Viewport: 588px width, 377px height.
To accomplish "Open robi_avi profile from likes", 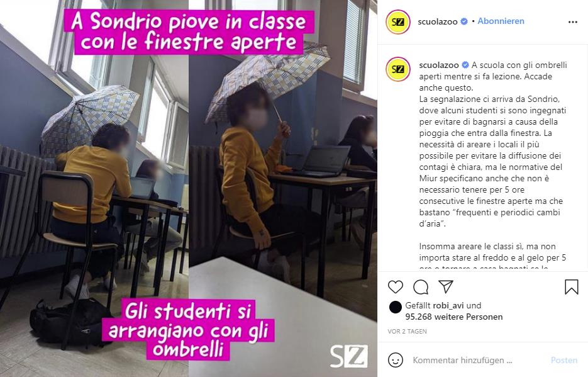I will [448, 305].
